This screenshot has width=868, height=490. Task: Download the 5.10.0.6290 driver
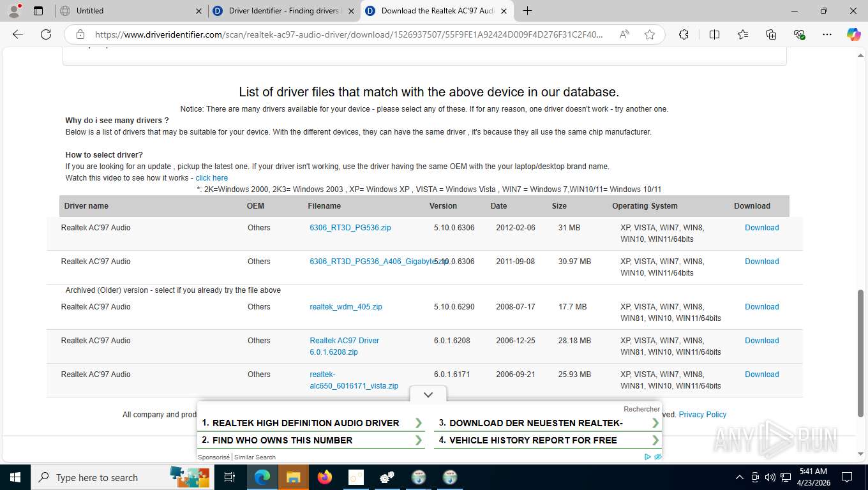pyautogui.click(x=762, y=307)
